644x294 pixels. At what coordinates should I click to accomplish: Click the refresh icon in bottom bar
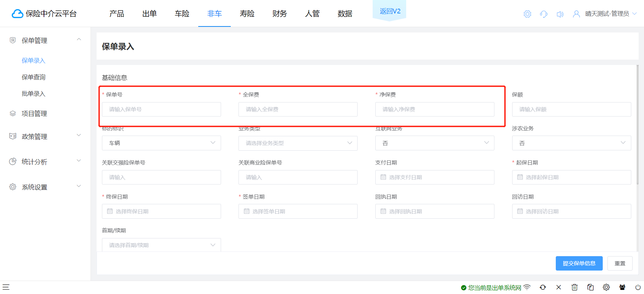(543, 287)
